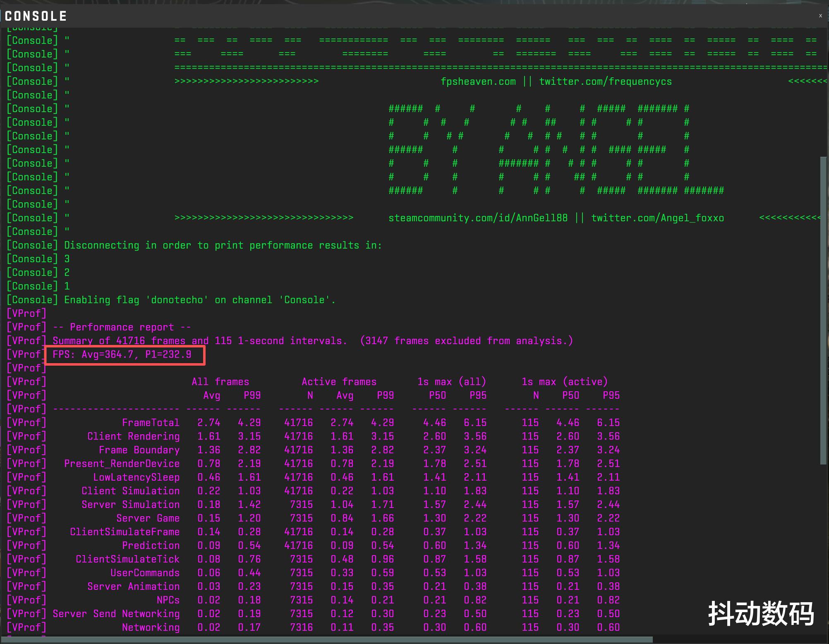Close the console window with the x
The width and height of the screenshot is (829, 644).
tap(820, 16)
